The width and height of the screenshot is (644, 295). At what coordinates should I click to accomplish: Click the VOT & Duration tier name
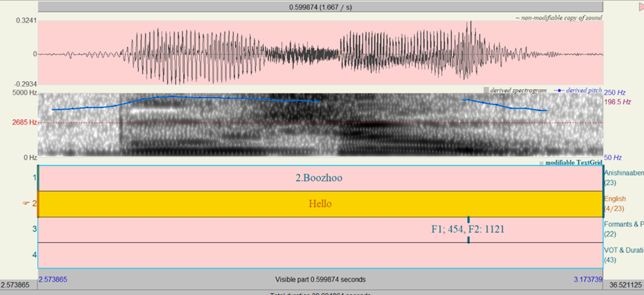[x=624, y=250]
